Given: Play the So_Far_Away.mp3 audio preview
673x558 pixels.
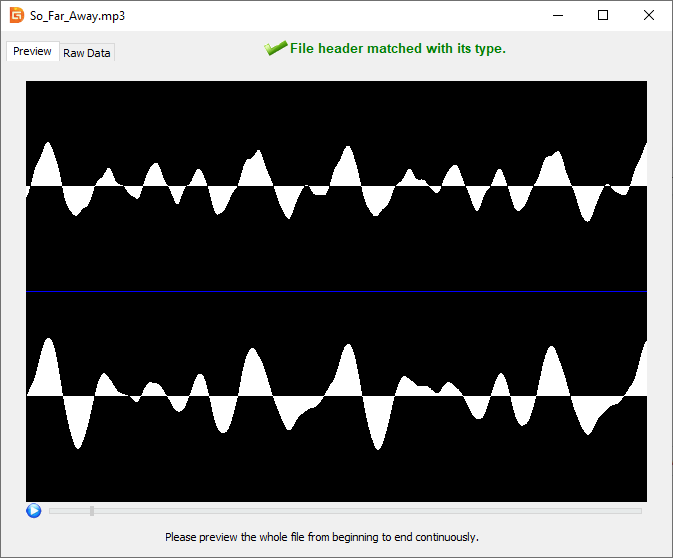Looking at the screenshot, I should point(34,511).
